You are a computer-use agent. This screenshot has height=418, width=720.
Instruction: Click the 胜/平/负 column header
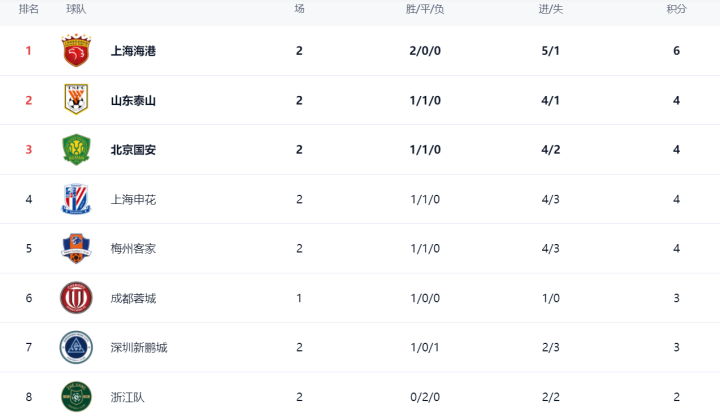point(425,9)
